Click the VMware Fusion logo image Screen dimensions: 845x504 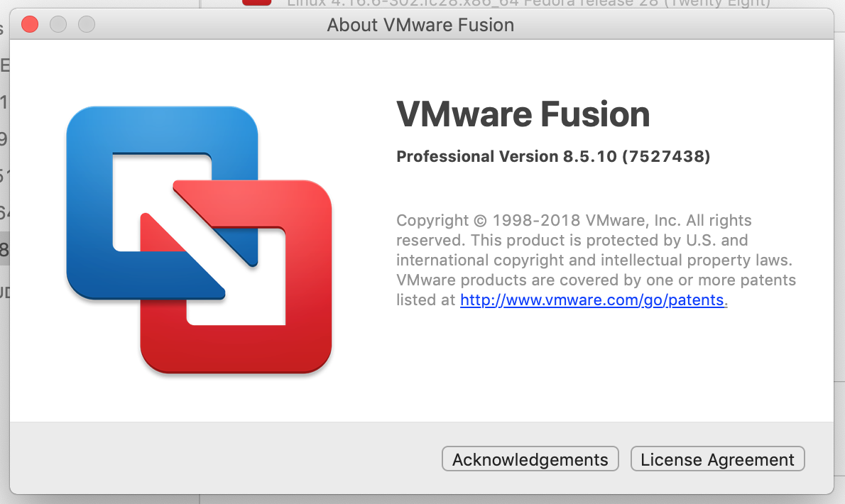point(199,240)
